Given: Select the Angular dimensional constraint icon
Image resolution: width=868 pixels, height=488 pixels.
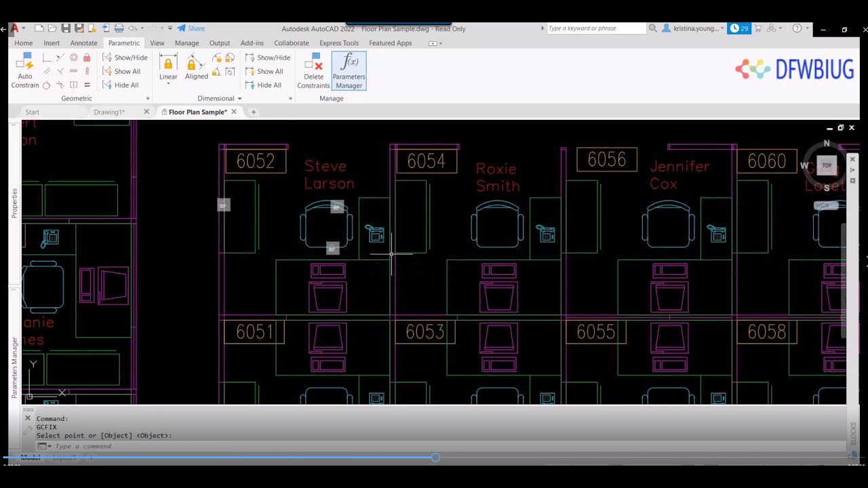Looking at the screenshot, I should point(217,71).
